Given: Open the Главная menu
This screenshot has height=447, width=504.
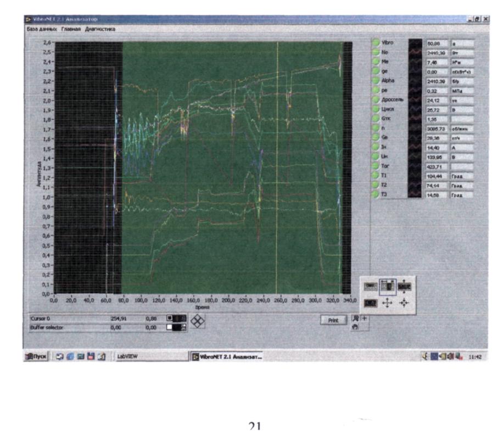Looking at the screenshot, I should pyautogui.click(x=71, y=29).
